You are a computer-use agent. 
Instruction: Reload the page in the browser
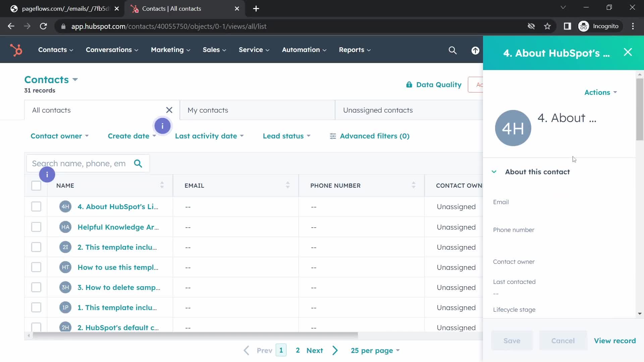coord(43,26)
